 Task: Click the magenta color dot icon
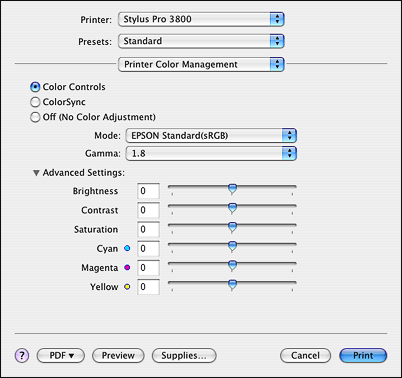(x=127, y=267)
